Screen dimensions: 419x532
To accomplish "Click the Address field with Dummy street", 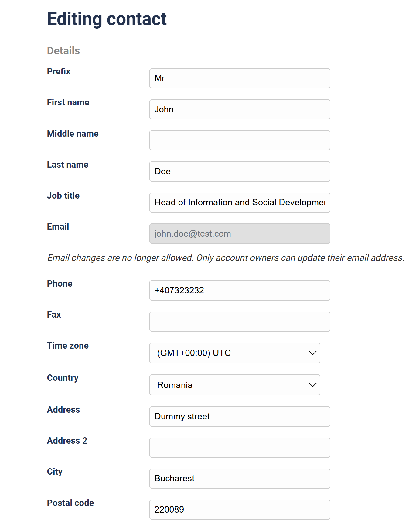I will tap(240, 416).
